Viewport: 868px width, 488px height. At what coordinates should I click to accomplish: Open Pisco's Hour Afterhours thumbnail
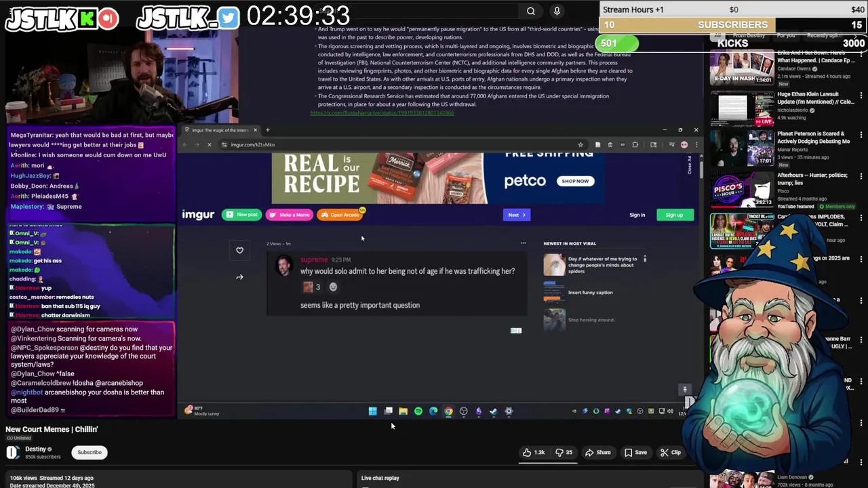(742, 190)
